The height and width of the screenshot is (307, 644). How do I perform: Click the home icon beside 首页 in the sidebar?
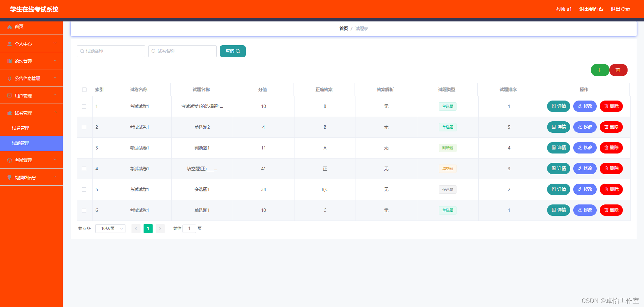[9, 27]
